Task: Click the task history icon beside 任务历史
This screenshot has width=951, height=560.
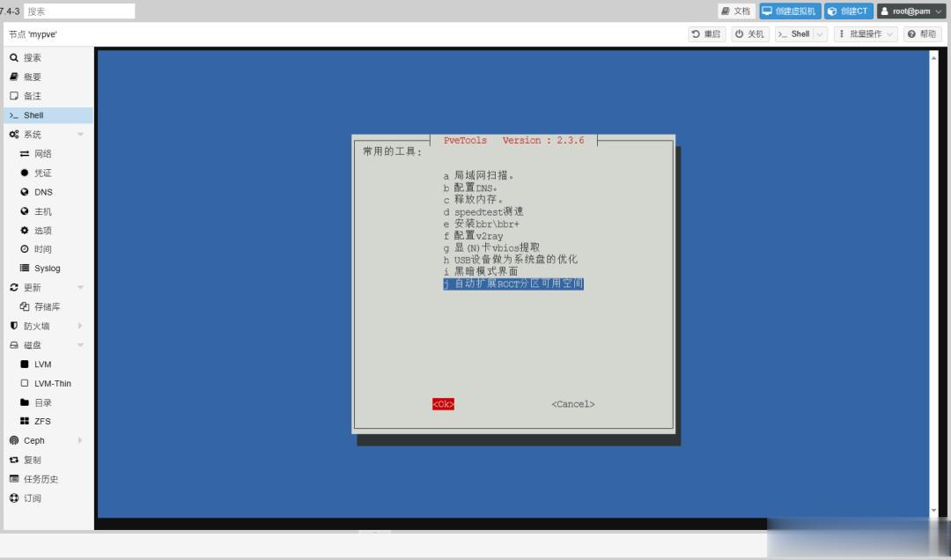Action: tap(14, 479)
